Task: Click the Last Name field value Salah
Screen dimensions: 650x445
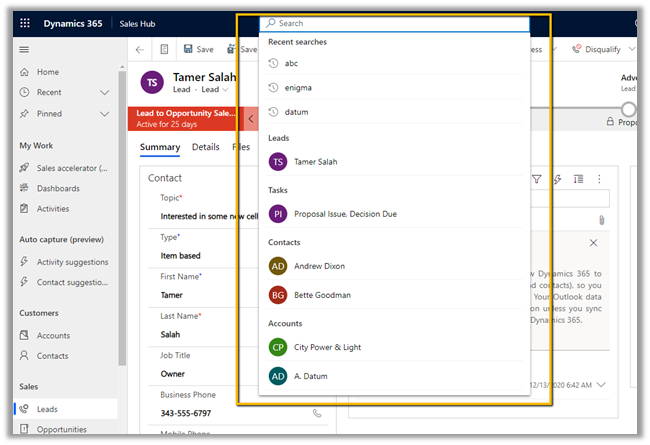Action: coord(170,335)
